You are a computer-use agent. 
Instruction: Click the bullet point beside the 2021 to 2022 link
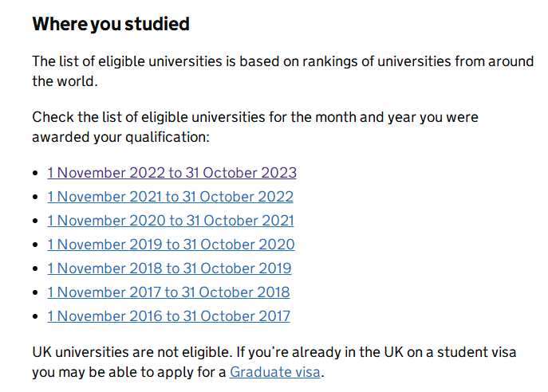pyautogui.click(x=35, y=197)
